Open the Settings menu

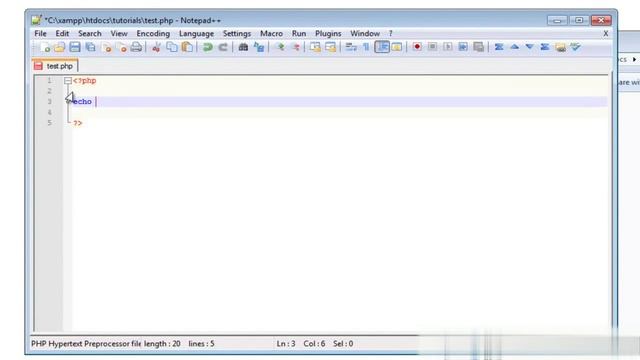point(237,33)
